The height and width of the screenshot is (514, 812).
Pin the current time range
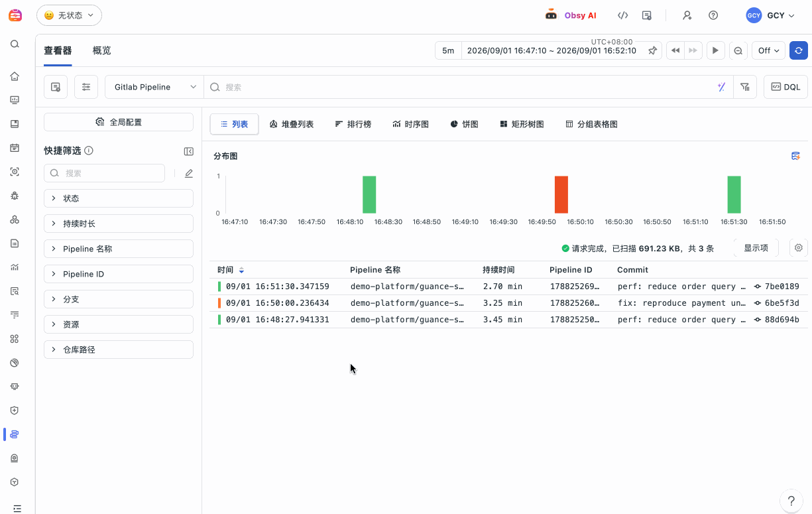pyautogui.click(x=652, y=50)
